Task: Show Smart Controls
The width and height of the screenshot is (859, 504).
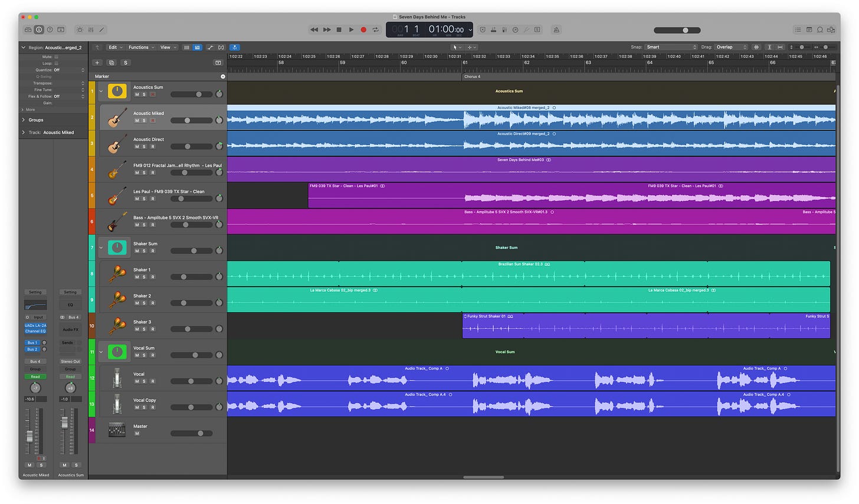Action: click(x=80, y=29)
